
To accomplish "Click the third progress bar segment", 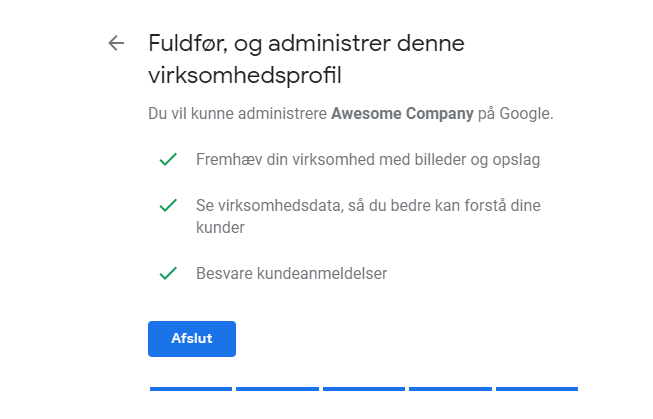I will click(364, 389).
